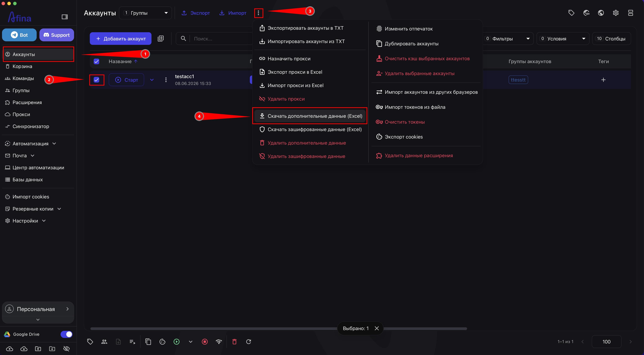Click the globe icon in top bar
The height and width of the screenshot is (355, 644).
coord(601,13)
